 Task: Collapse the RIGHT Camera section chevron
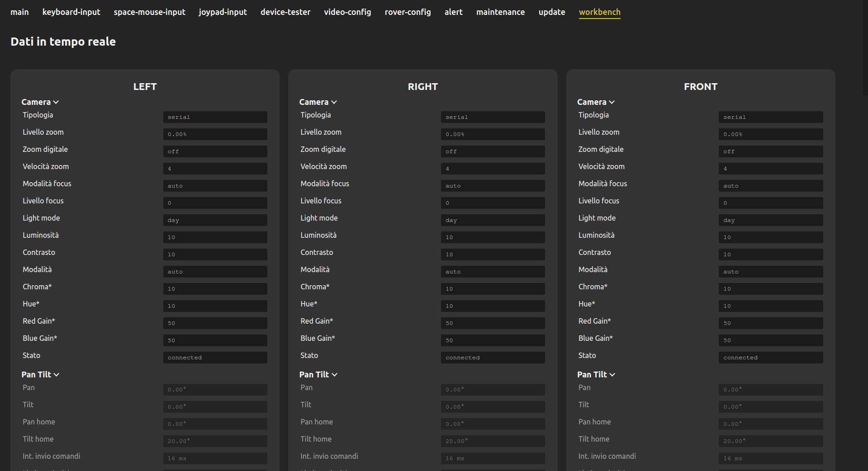334,103
